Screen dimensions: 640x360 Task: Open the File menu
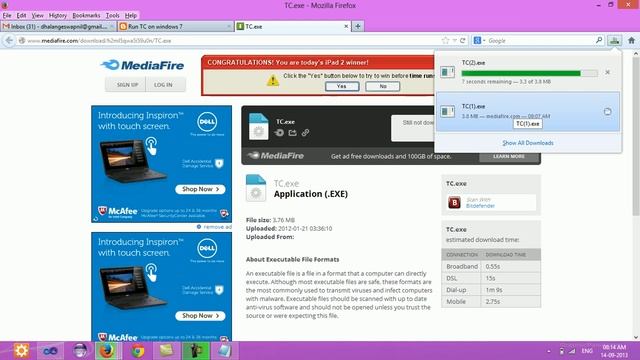point(7,16)
